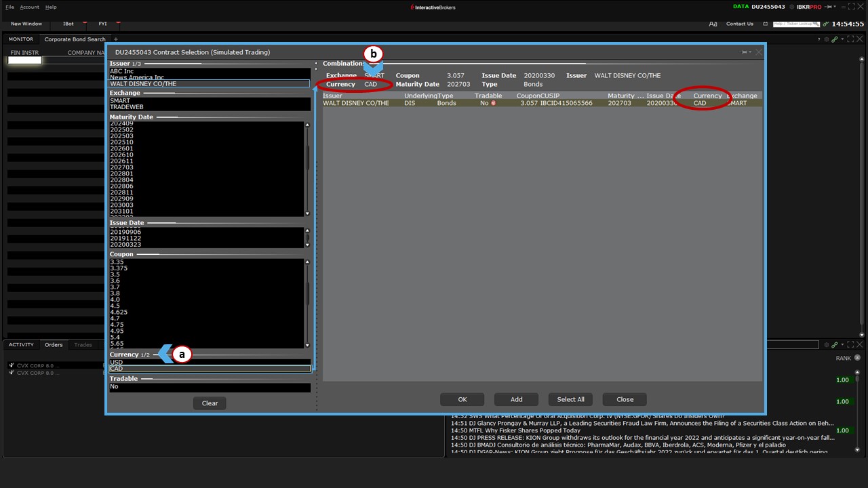Select TRADEWEB in the Exchange list
The height and width of the screenshot is (488, 868).
coord(126,107)
